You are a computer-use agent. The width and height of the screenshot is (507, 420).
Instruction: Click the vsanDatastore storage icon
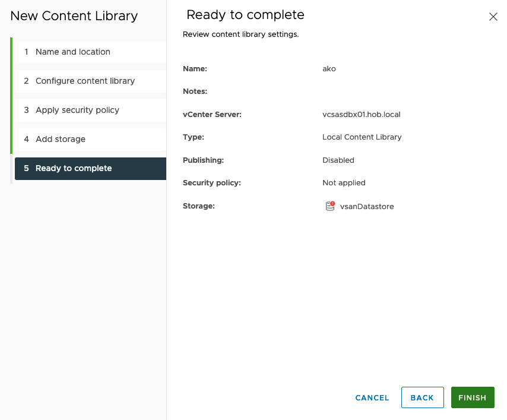[330, 206]
